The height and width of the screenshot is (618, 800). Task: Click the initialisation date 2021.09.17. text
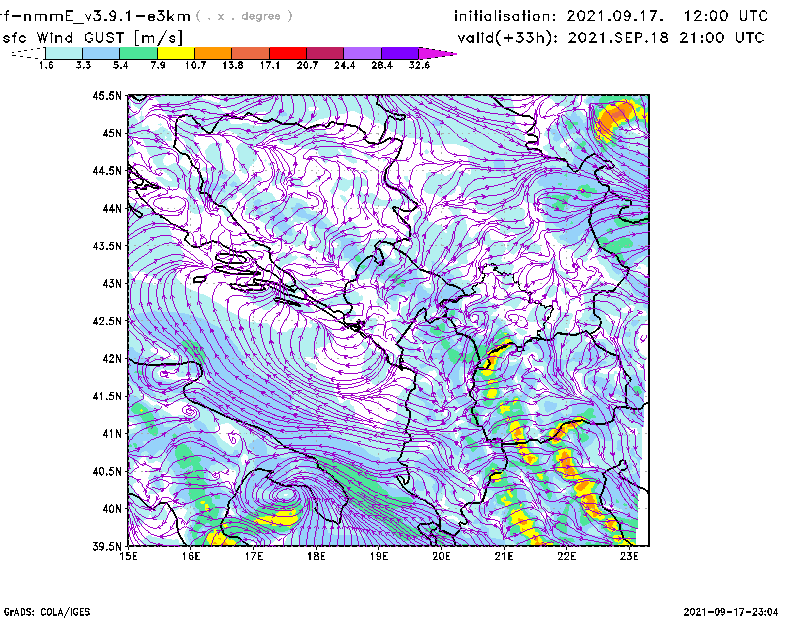[x=615, y=16]
